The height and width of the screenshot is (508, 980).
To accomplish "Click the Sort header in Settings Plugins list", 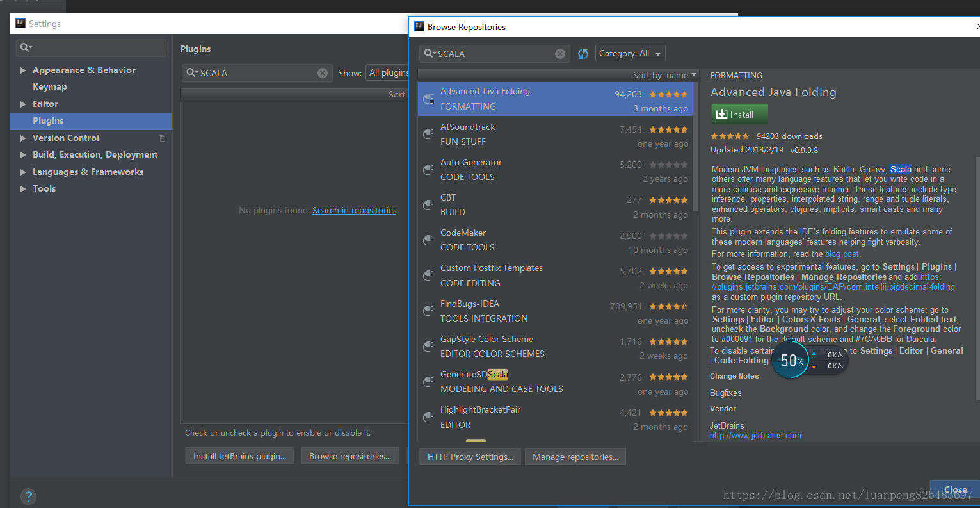I will [397, 94].
